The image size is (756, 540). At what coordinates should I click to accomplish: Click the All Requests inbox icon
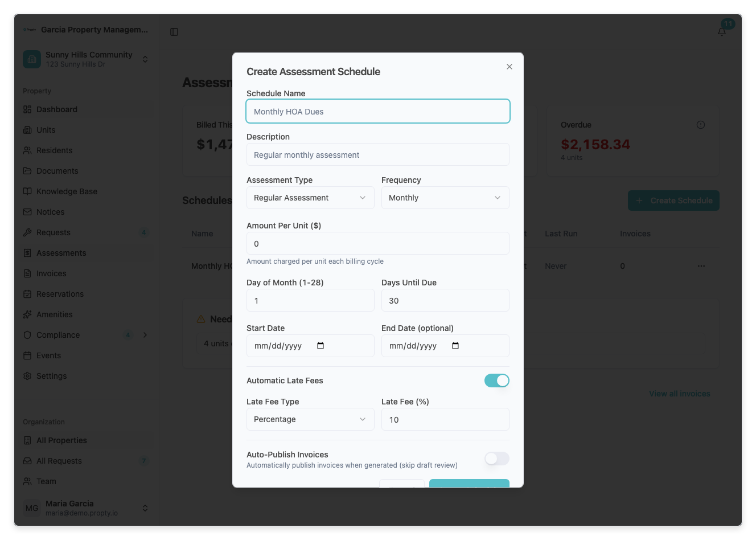(x=27, y=461)
